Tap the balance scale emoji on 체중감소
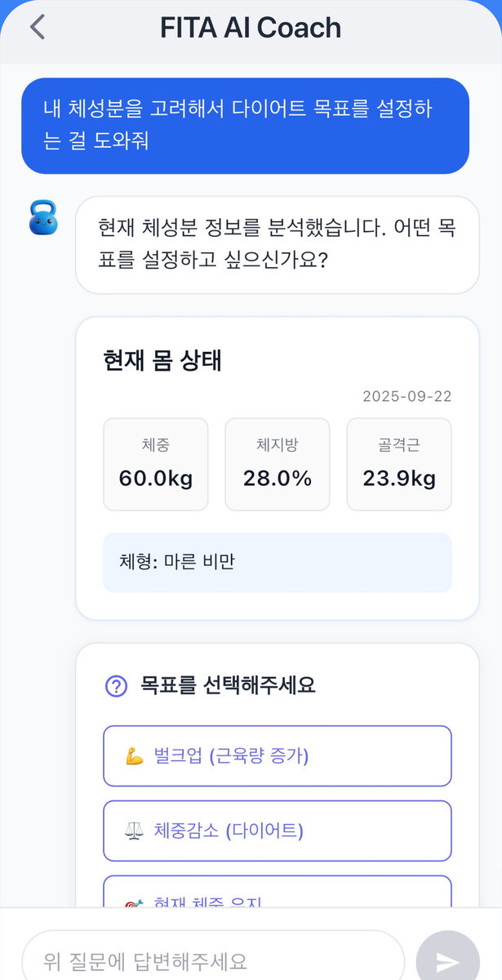502x980 pixels. point(134,831)
